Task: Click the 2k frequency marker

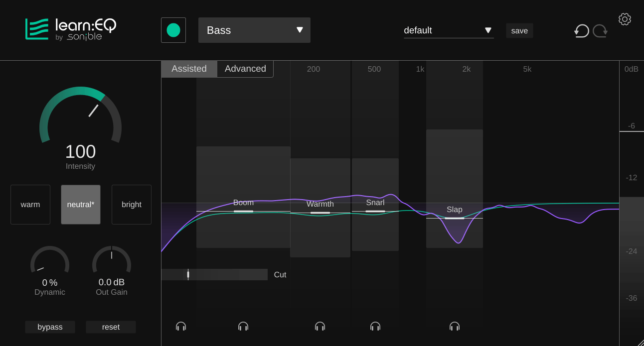Action: point(467,69)
